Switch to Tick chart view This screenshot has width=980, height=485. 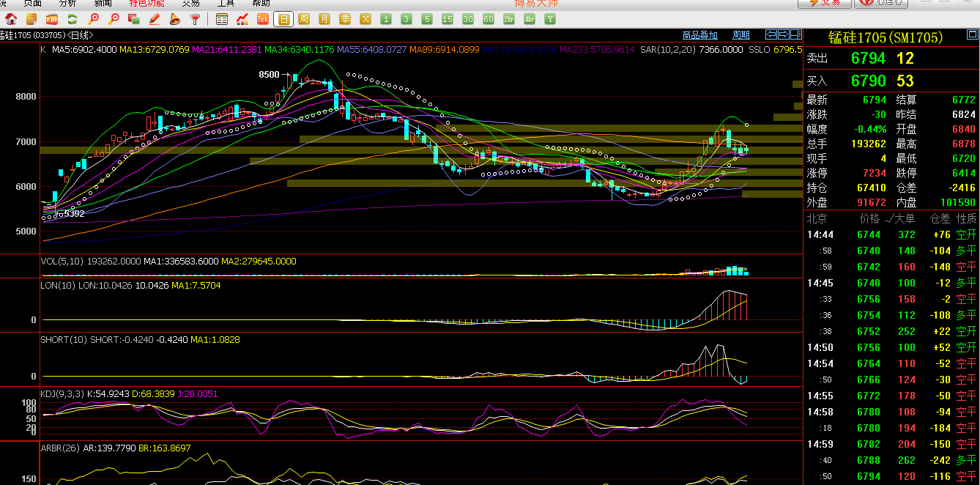(x=262, y=19)
